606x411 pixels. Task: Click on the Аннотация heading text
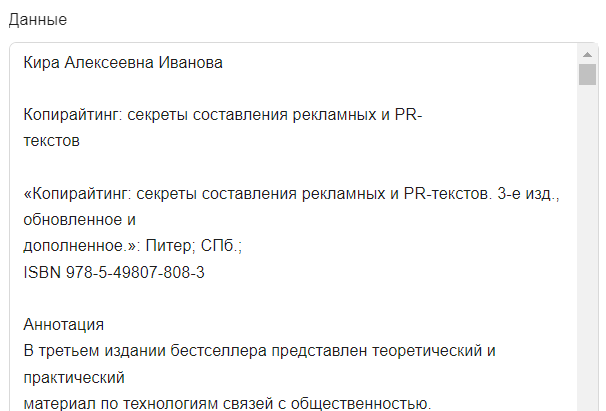(64, 324)
